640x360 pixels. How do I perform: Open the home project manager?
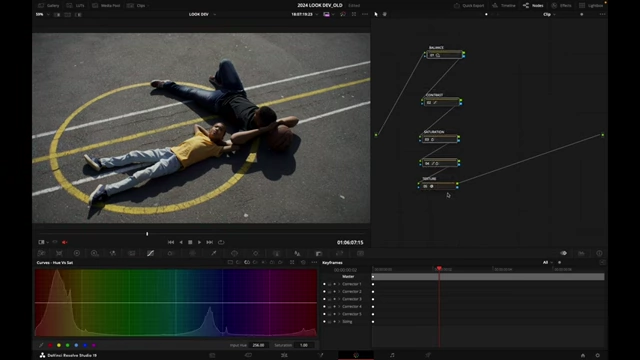(x=583, y=355)
